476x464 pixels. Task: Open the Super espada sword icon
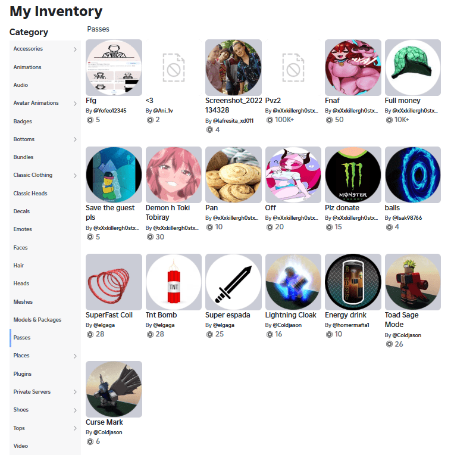click(x=233, y=282)
